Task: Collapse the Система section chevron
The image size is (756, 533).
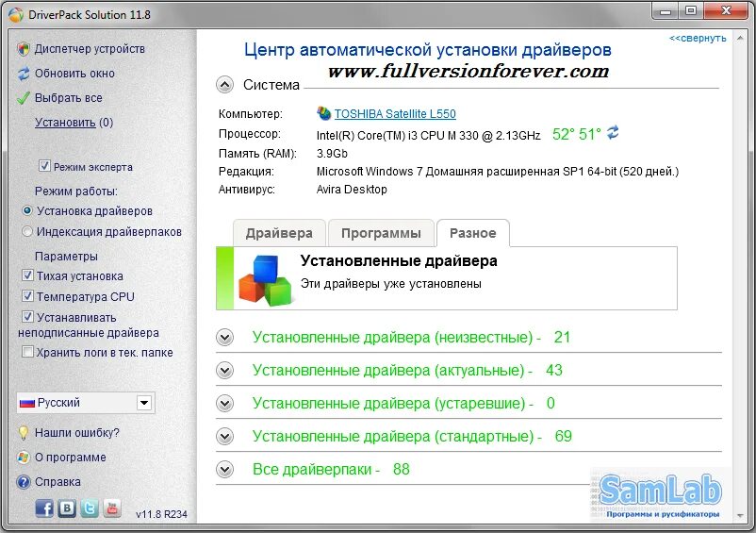Action: [224, 85]
